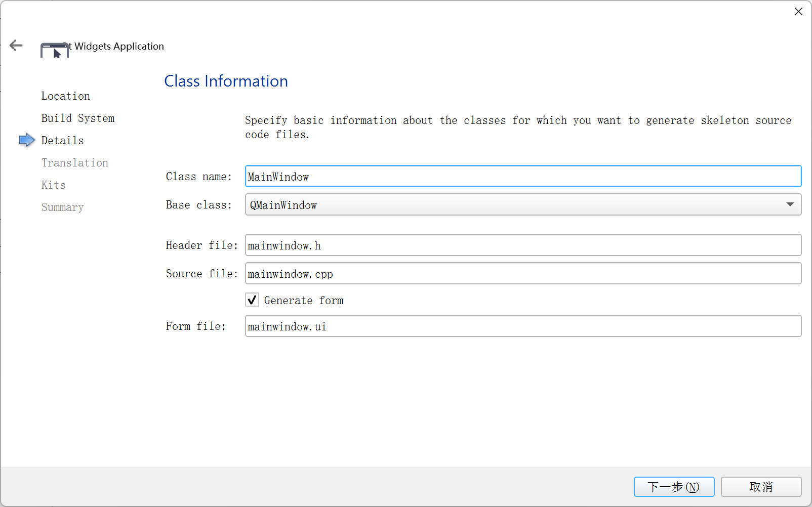Select the Details wizard step
The image size is (812, 507).
point(63,141)
